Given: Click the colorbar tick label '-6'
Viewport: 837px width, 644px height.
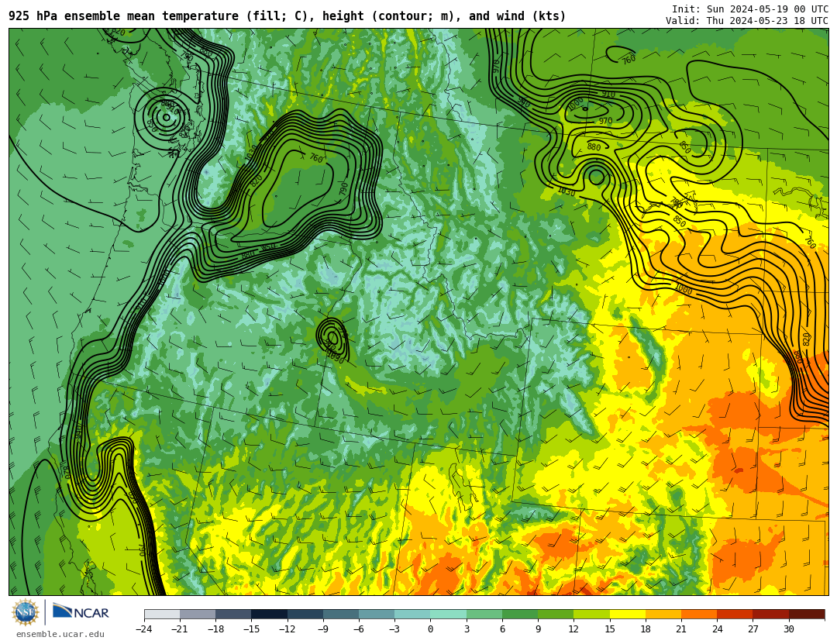Looking at the screenshot, I should (358, 629).
